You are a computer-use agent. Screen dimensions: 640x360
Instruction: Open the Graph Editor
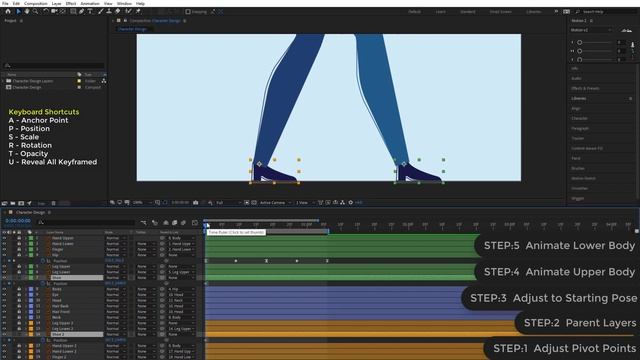tap(195, 223)
